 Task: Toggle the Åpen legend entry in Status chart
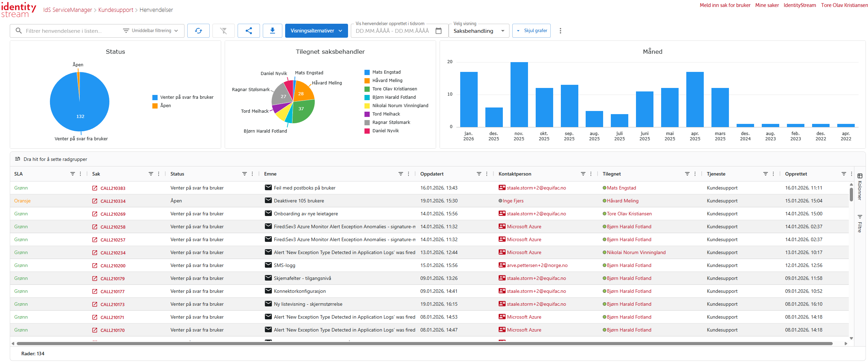click(165, 106)
